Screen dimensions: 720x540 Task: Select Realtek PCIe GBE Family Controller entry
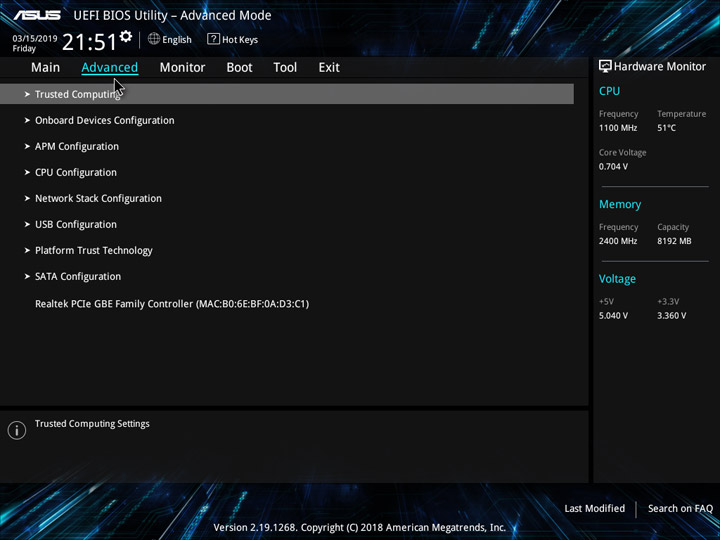coord(172,304)
